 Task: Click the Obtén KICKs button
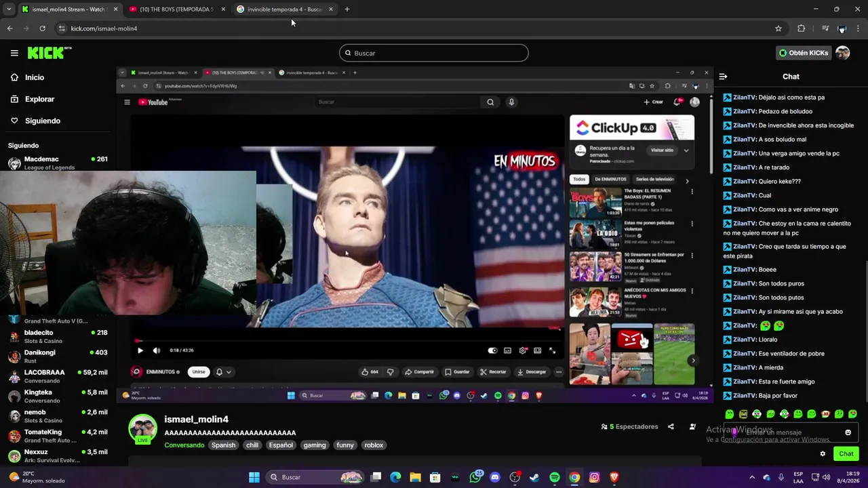803,53
